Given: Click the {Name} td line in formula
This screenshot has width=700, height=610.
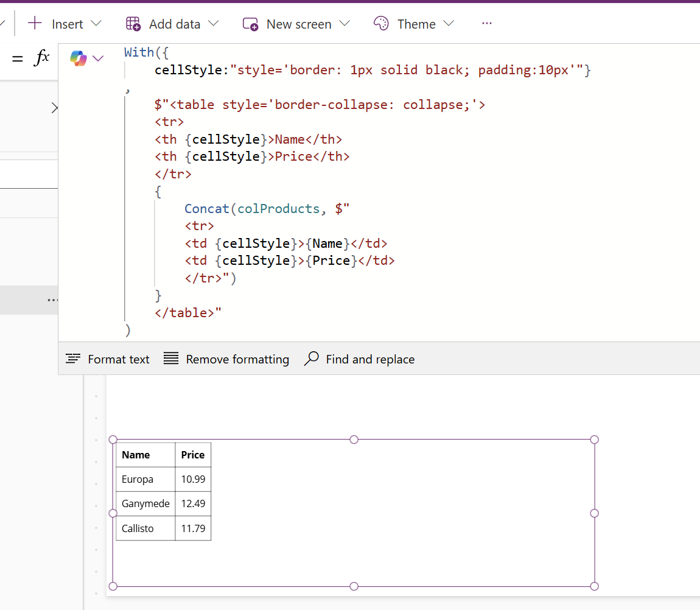Looking at the screenshot, I should [285, 244].
